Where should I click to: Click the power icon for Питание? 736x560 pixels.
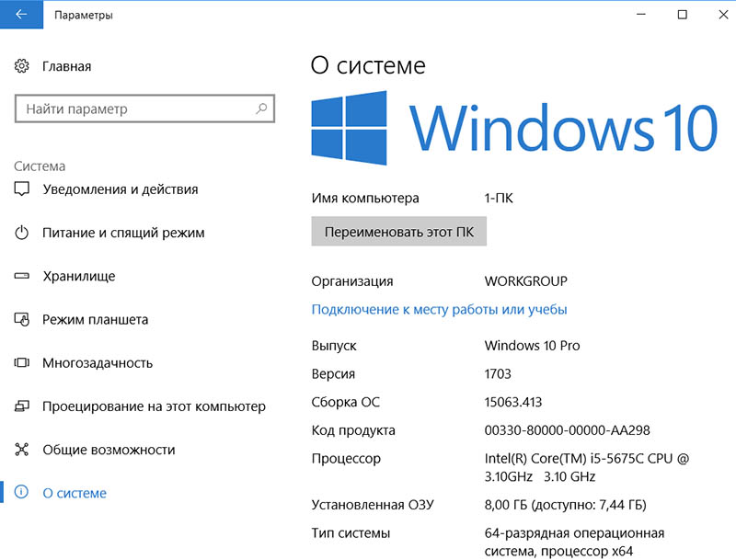pyautogui.click(x=21, y=233)
